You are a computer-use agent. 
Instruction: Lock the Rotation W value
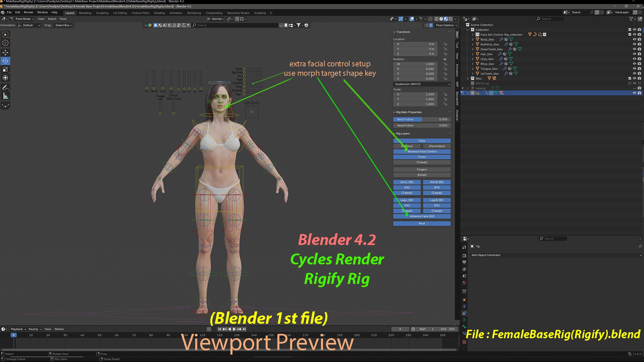445,64
